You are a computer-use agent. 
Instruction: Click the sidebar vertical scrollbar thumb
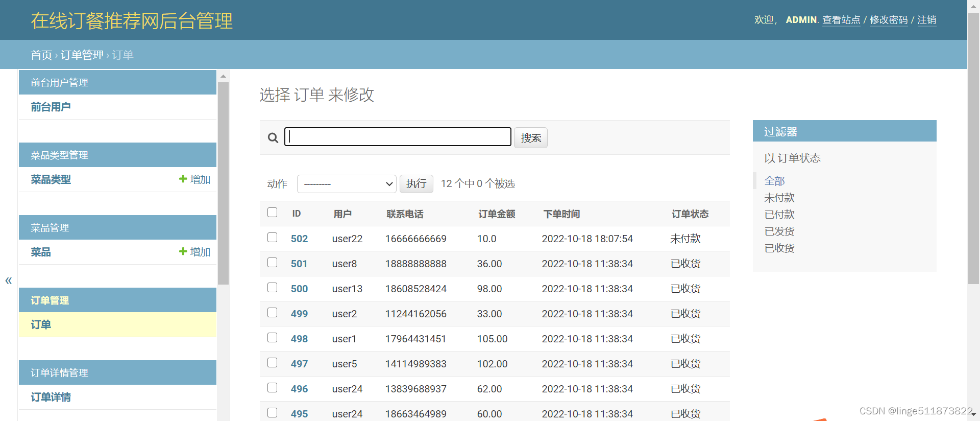click(x=223, y=183)
